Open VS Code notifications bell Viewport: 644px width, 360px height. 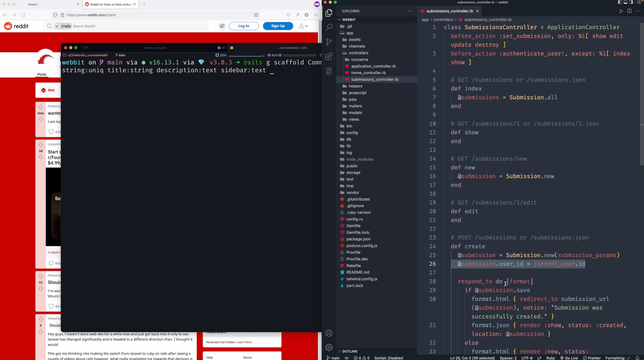[637, 358]
